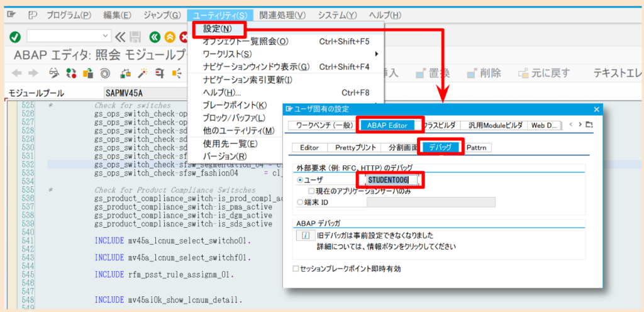
Task: Click the gray left navigation arrow icon
Action: tap(16, 74)
